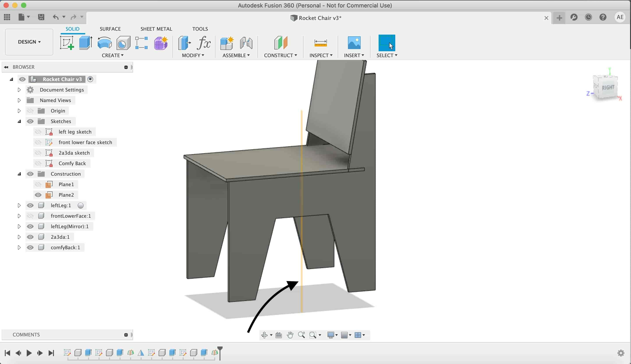Toggle visibility of Comfy Back sketch

38,163
